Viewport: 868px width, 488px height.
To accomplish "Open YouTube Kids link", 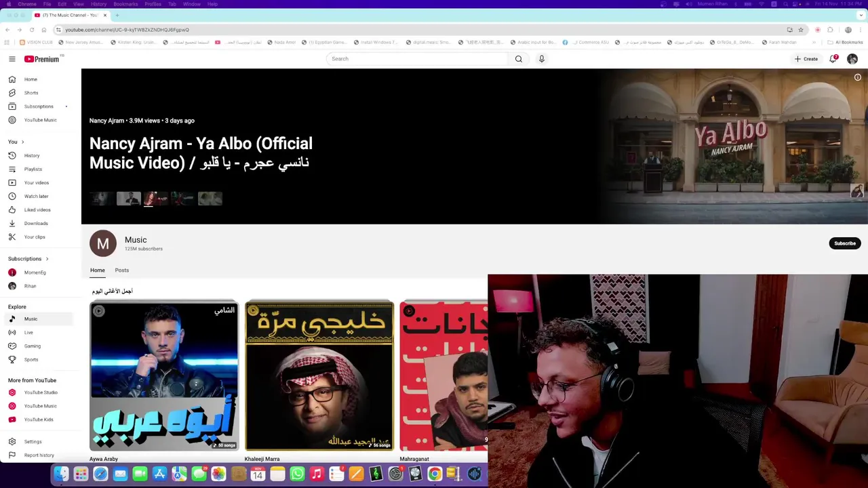I will (x=40, y=420).
